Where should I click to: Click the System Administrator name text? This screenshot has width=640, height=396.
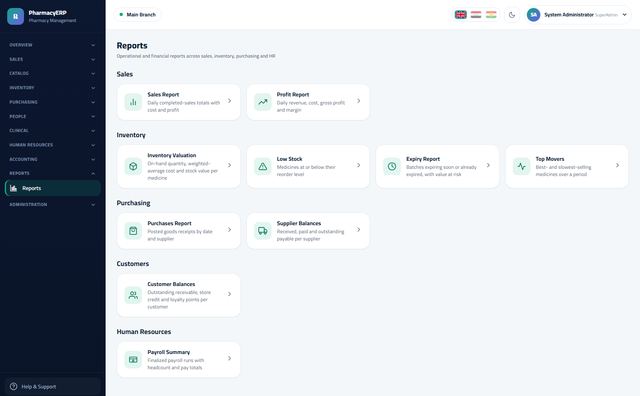569,15
